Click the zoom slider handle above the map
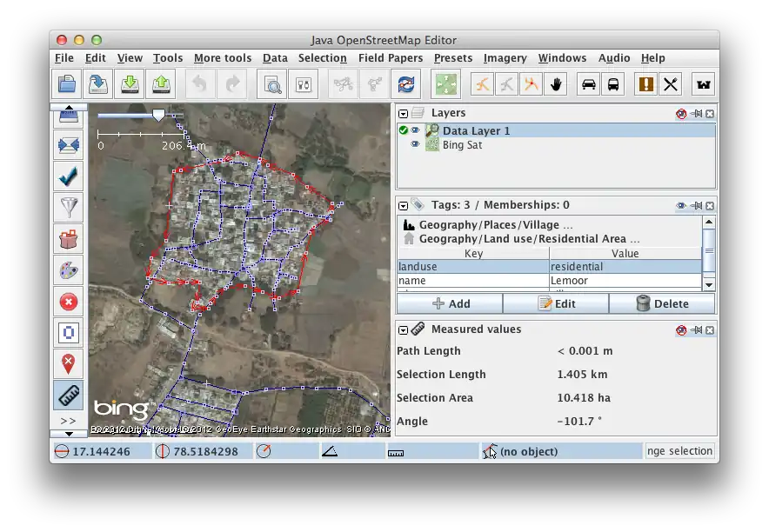 tap(158, 114)
